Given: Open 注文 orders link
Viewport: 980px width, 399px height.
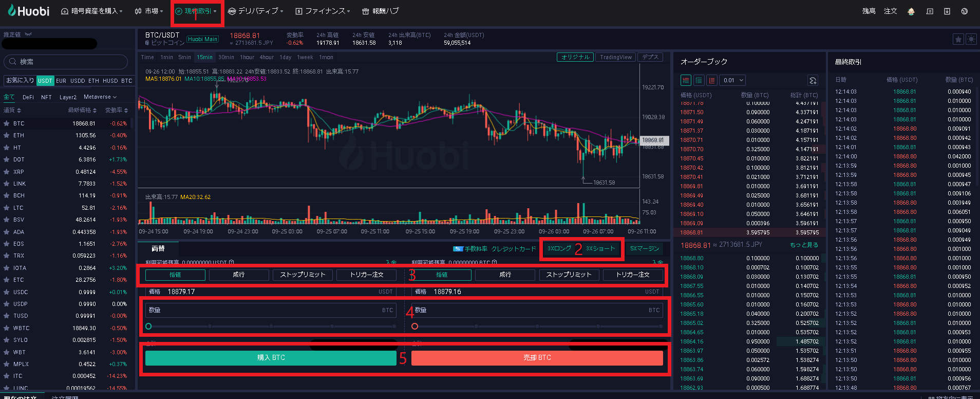Looking at the screenshot, I should pyautogui.click(x=891, y=11).
